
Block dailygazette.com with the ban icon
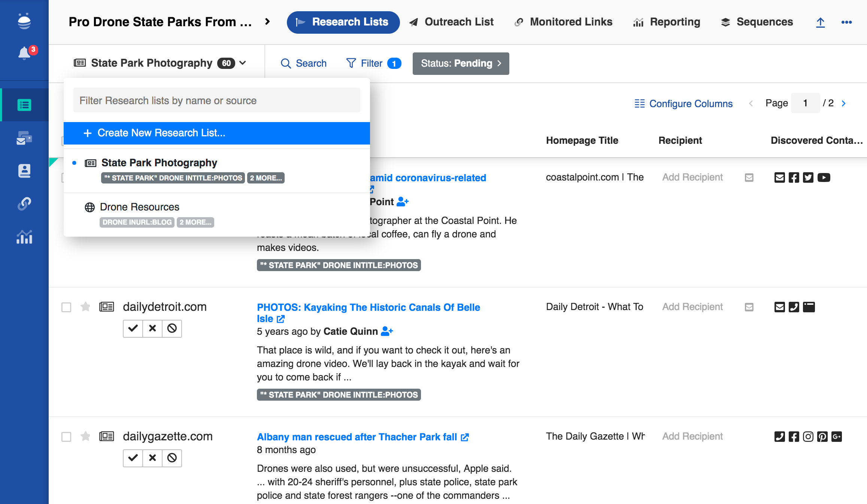tap(172, 458)
